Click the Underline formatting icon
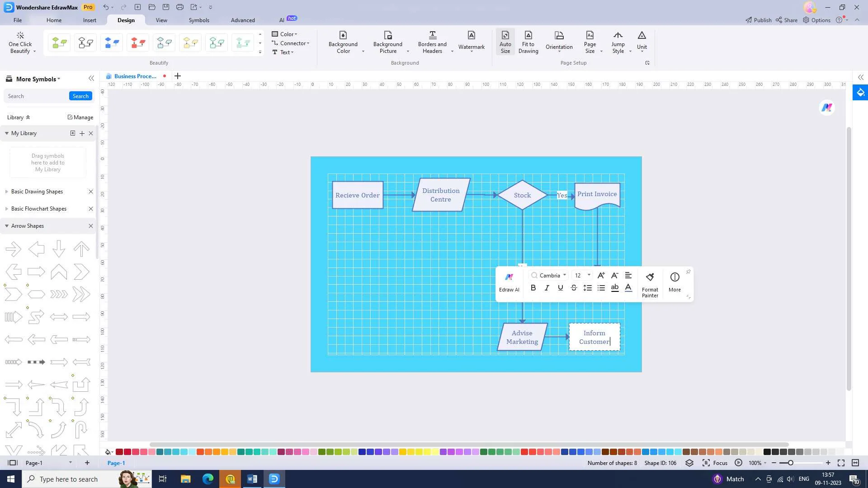868x488 pixels. [559, 288]
